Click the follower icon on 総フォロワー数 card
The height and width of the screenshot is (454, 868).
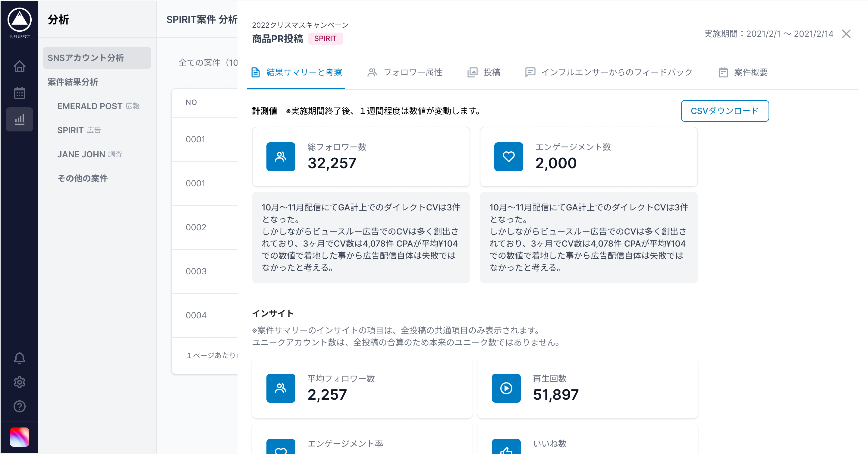[x=281, y=156]
